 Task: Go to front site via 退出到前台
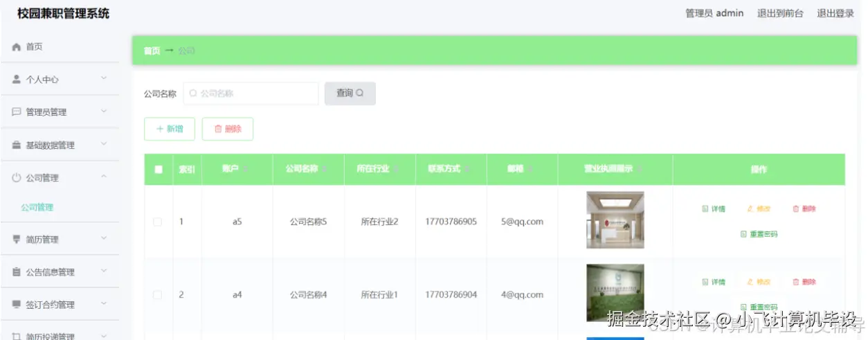(x=780, y=13)
